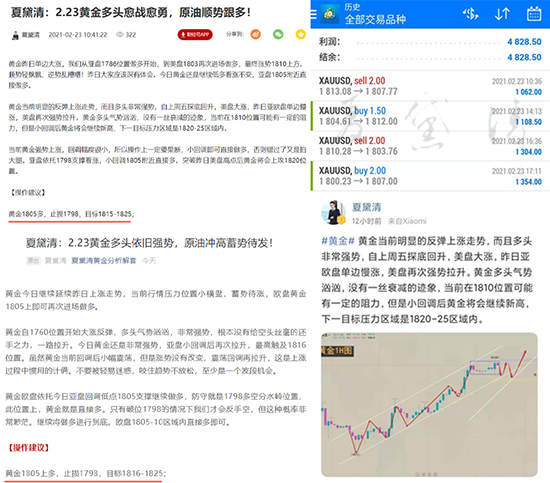Screen dimensions: 550x483
Task: Open the #黄金# hashtag link
Action: (338, 241)
